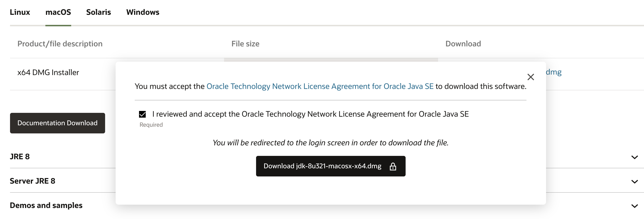Expand the JRE 8 section

(x=634, y=157)
